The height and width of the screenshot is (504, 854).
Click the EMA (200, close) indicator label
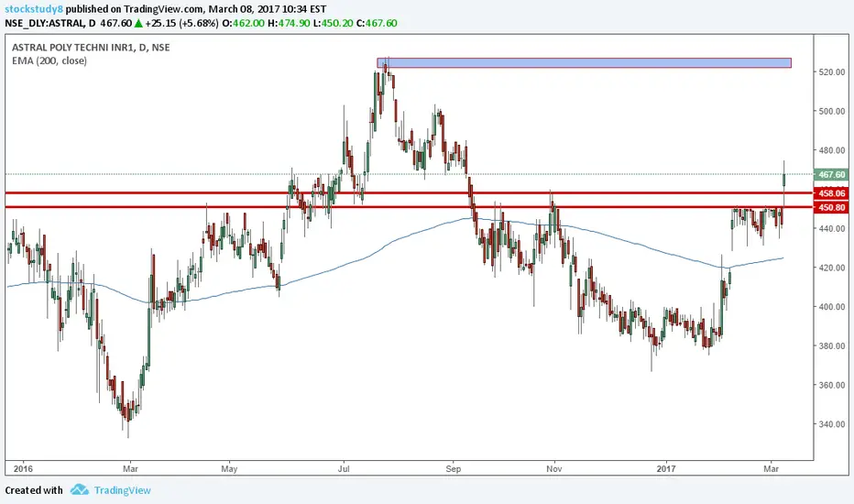[x=49, y=60]
